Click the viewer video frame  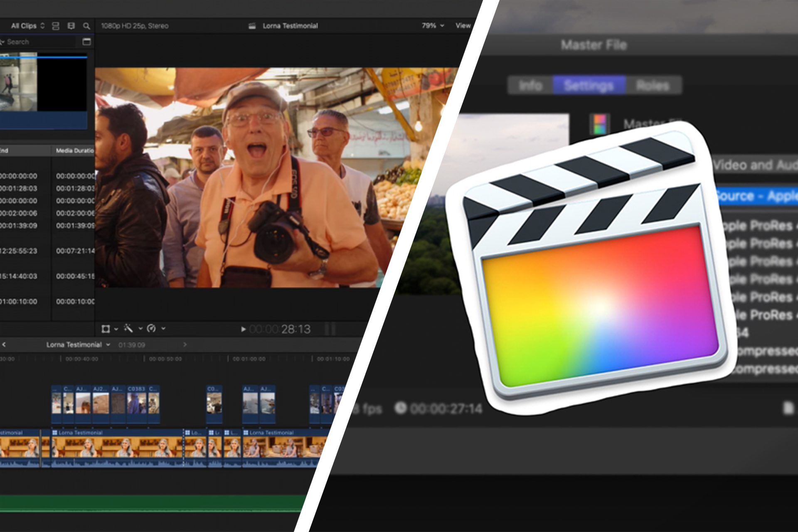pyautogui.click(x=266, y=177)
